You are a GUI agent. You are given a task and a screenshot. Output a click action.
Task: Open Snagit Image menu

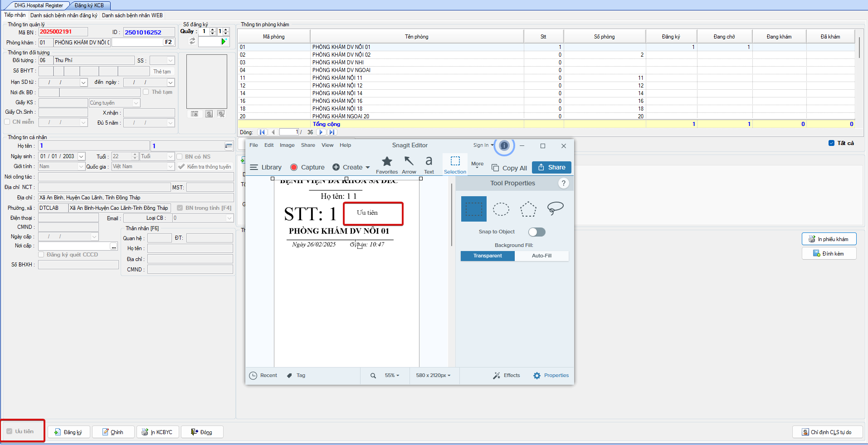[287, 145]
